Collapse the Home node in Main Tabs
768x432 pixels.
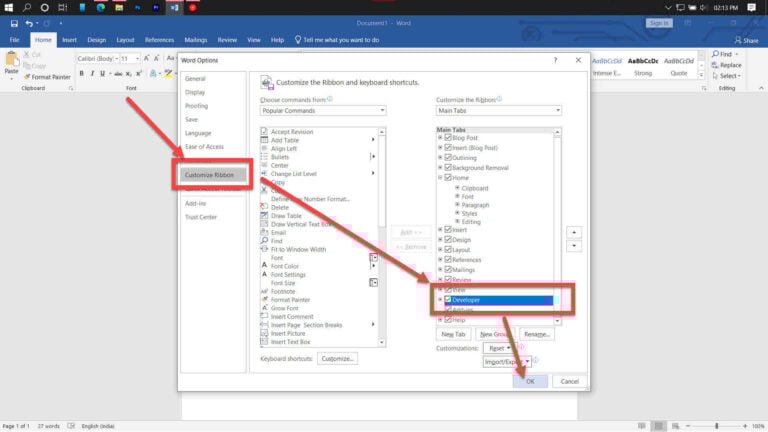click(440, 177)
